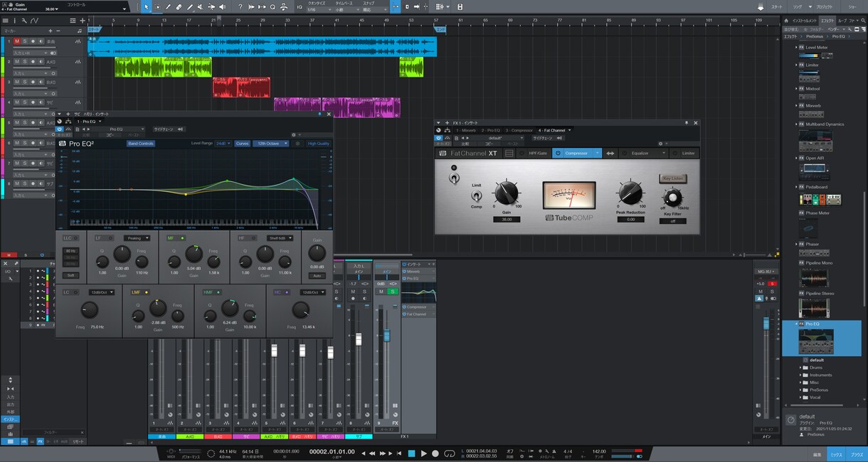Toggle the LMF band enable in Pro EQ

coord(147,292)
